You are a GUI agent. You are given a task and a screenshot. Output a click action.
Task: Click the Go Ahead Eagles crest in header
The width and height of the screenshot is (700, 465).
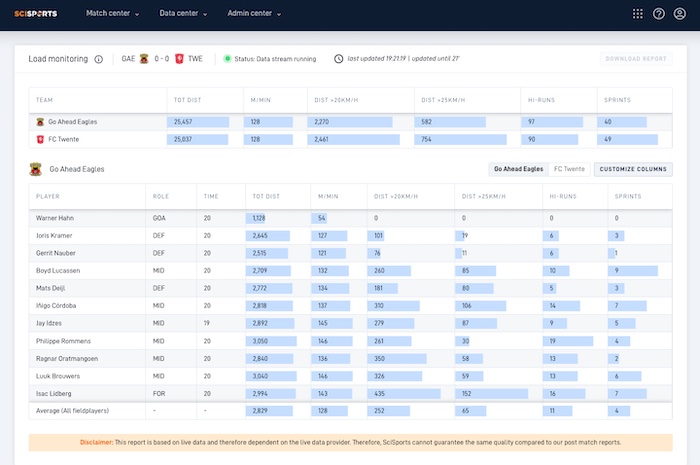click(x=143, y=59)
